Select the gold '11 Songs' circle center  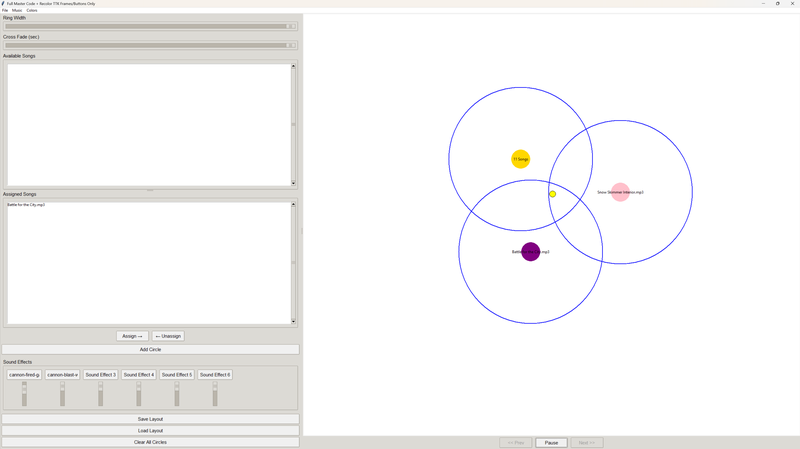click(x=520, y=159)
